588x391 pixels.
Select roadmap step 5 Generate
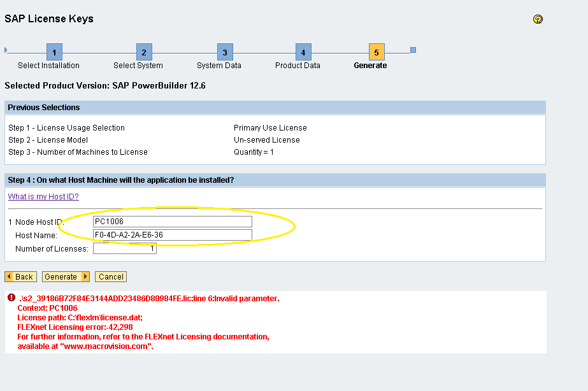(376, 52)
